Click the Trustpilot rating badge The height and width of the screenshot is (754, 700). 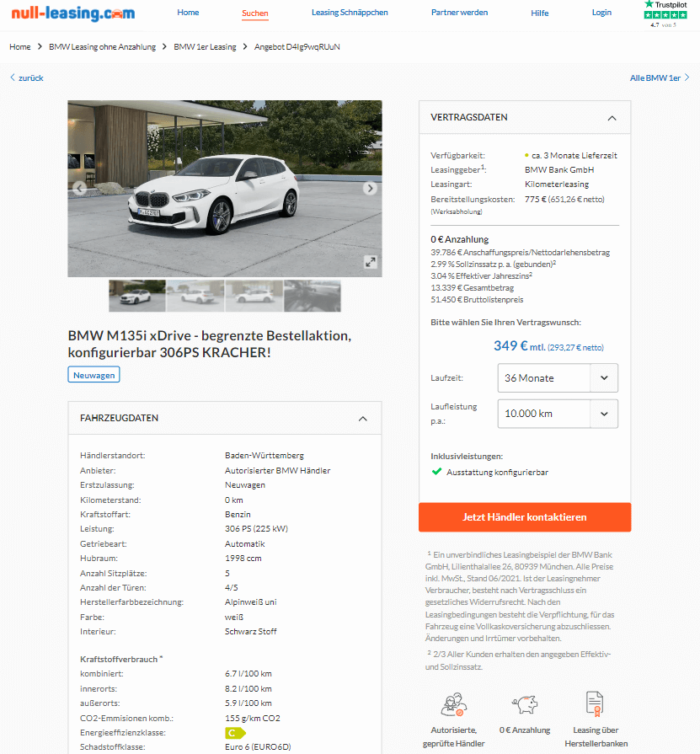click(665, 14)
